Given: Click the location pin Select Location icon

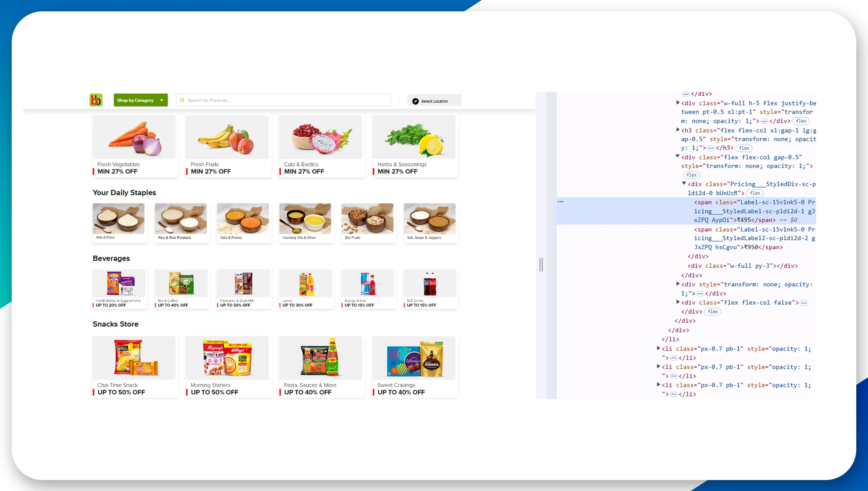Looking at the screenshot, I should (415, 100).
